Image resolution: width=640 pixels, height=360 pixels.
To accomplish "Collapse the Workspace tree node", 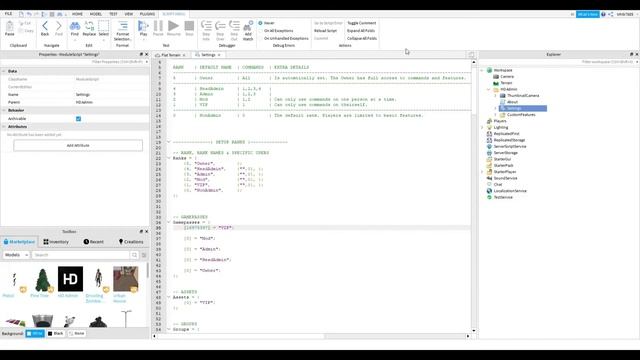I will 482,70.
